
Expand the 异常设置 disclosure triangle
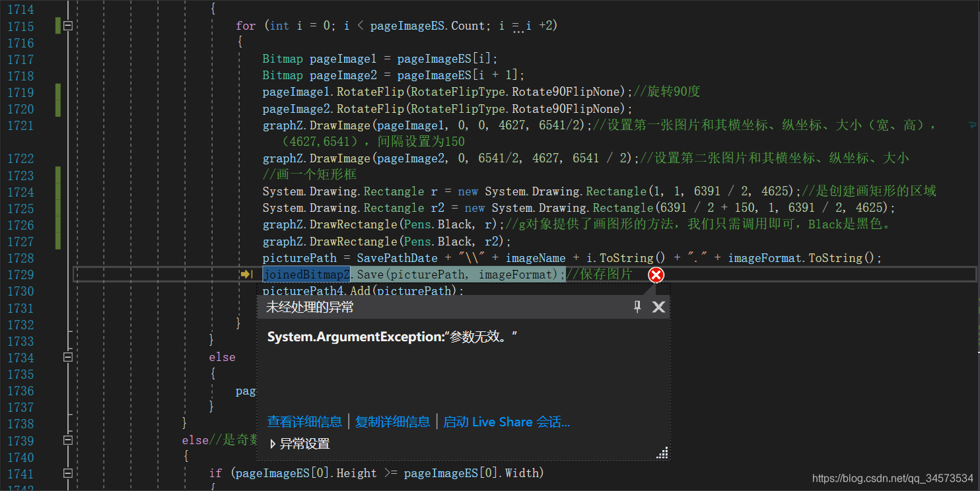point(273,443)
